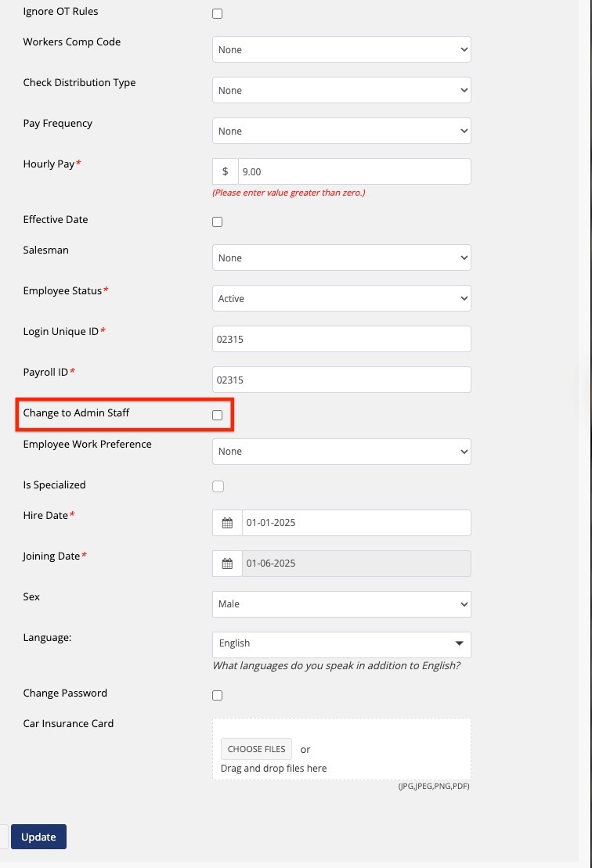Image resolution: width=592 pixels, height=868 pixels.
Task: Click into the Payroll ID field
Action: click(341, 380)
